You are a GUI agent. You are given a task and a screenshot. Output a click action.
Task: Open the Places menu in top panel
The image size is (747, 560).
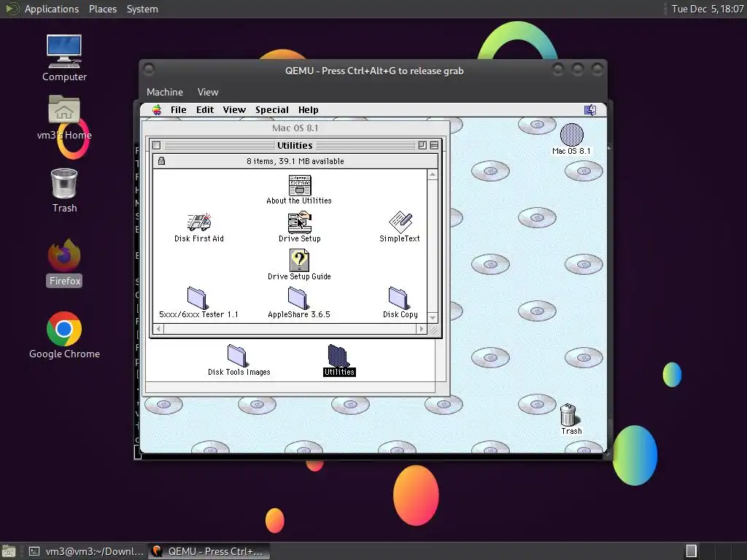coord(103,9)
